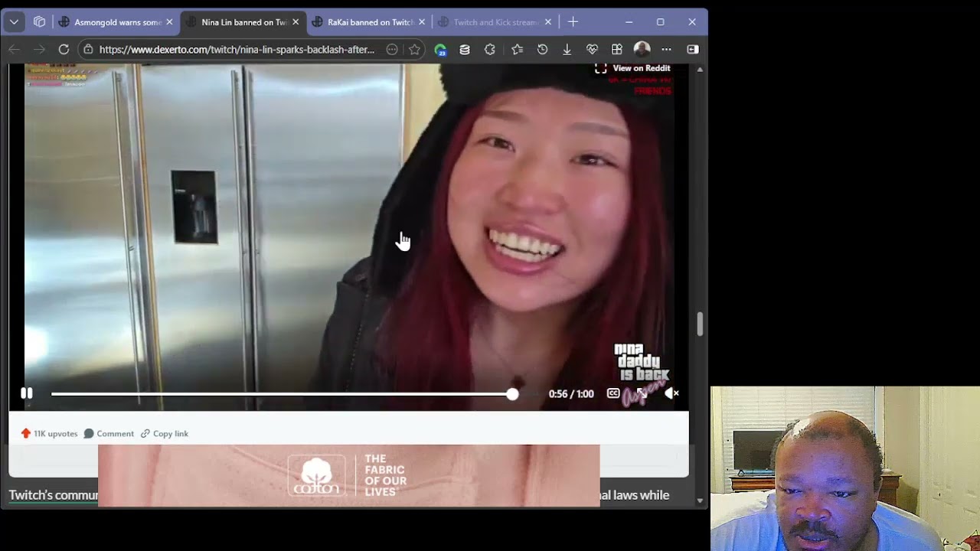This screenshot has height=551, width=980.
Task: Open the green extension icon with badge
Action: coord(440,49)
